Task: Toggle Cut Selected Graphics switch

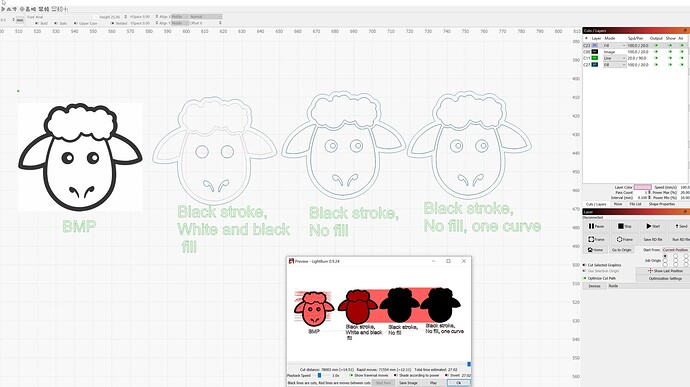Action: pyautogui.click(x=585, y=265)
